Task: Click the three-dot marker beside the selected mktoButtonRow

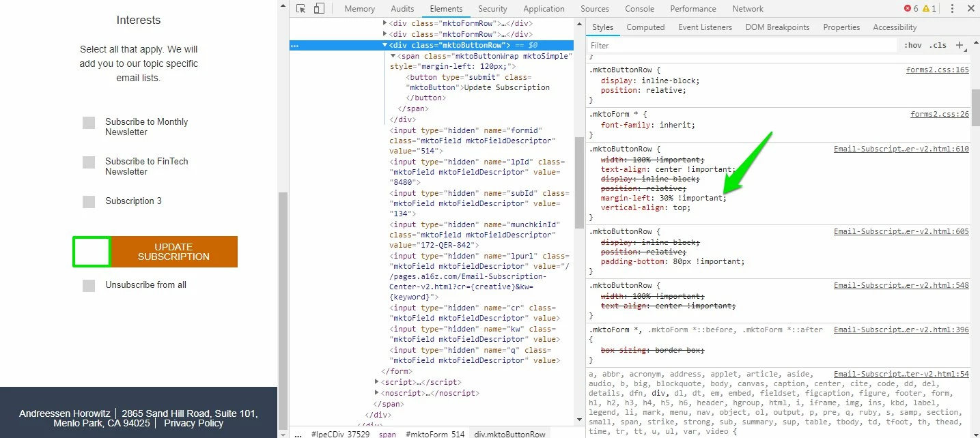Action: click(294, 45)
